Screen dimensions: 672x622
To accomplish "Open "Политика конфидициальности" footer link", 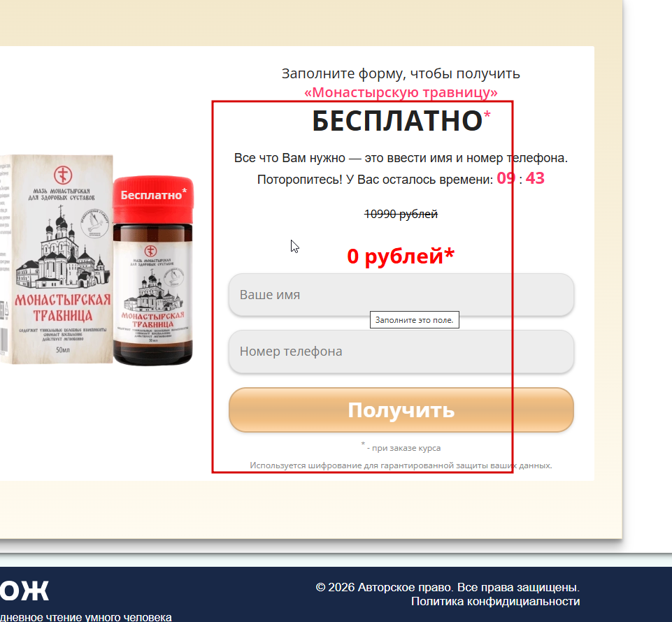I will pos(495,602).
